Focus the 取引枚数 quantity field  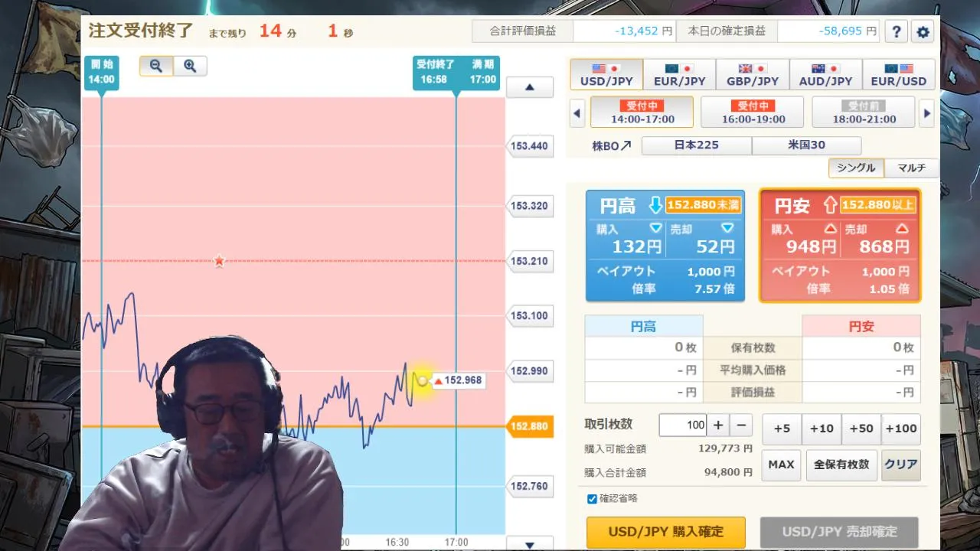click(682, 425)
